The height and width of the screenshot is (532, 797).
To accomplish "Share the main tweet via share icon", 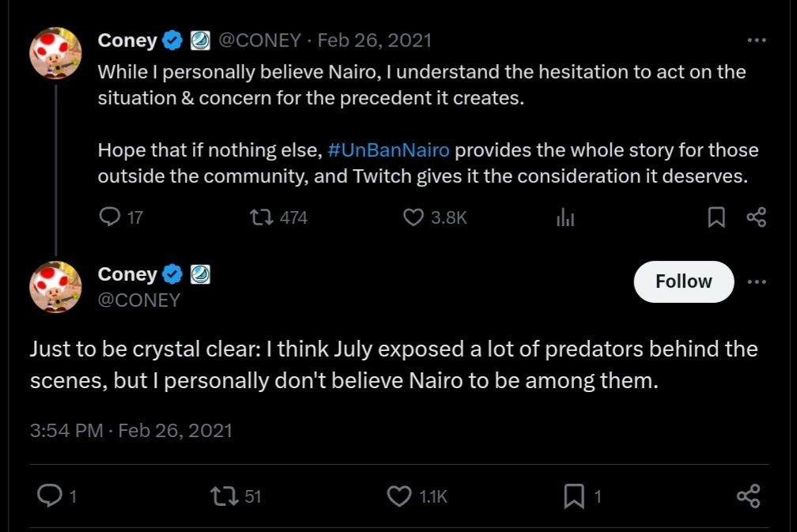I will pos(747,496).
